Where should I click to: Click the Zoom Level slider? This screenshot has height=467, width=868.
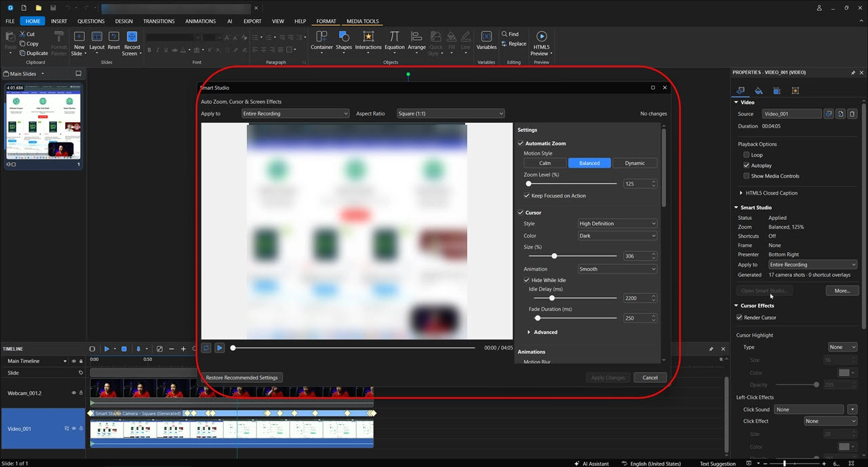572,183
